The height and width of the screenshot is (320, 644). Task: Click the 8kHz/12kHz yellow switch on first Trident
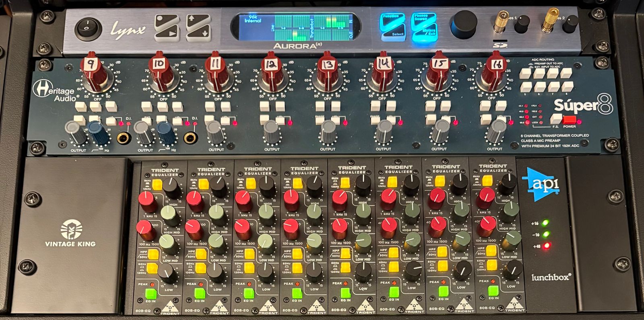click(x=157, y=185)
